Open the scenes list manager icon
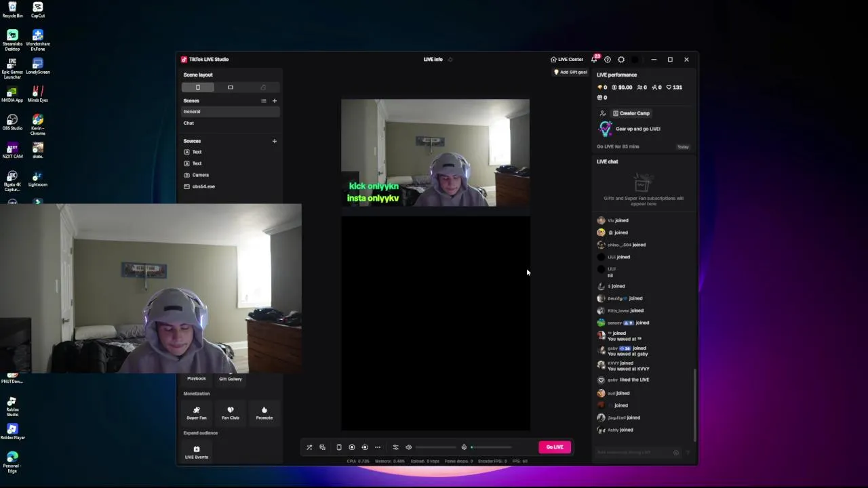 click(x=264, y=101)
